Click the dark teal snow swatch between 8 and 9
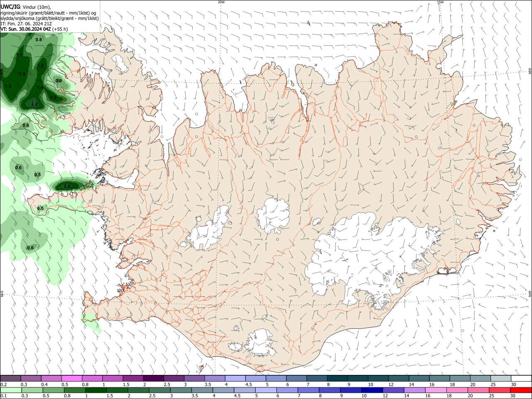Screen dimensions: 532x399 click(x=337, y=379)
